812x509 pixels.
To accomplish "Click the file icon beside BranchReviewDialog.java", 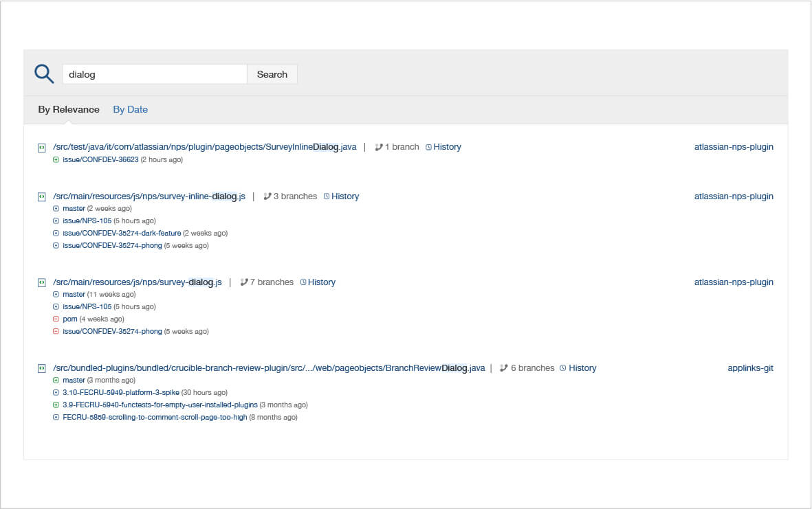I will click(x=42, y=368).
